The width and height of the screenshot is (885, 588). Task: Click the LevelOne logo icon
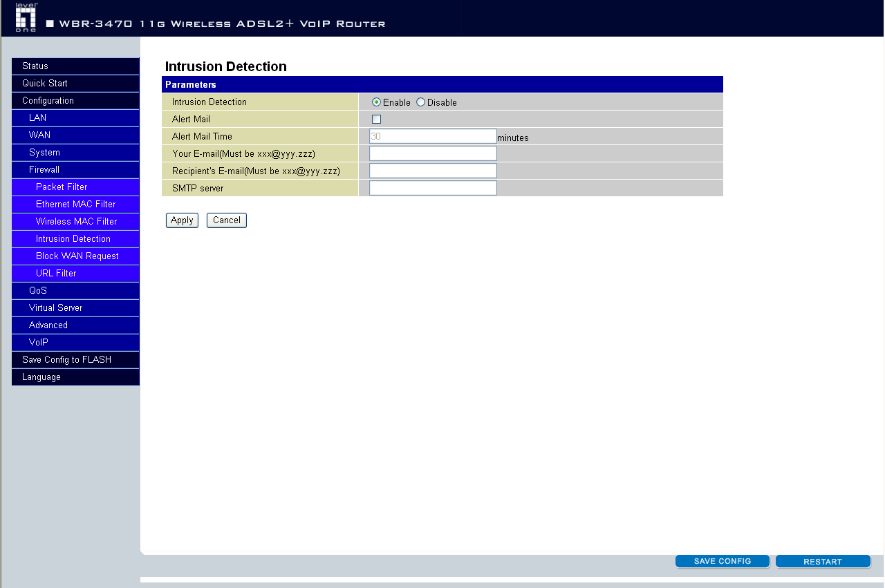(x=26, y=17)
